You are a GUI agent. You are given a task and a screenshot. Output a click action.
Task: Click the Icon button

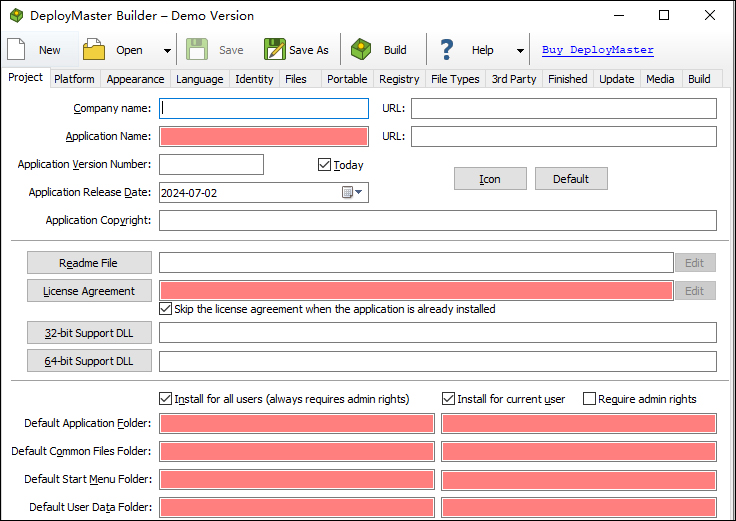click(490, 179)
